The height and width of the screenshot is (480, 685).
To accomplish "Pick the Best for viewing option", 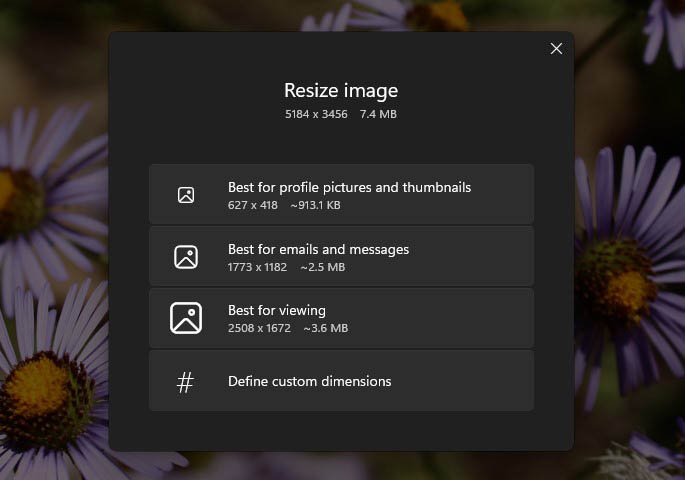I will 277,310.
